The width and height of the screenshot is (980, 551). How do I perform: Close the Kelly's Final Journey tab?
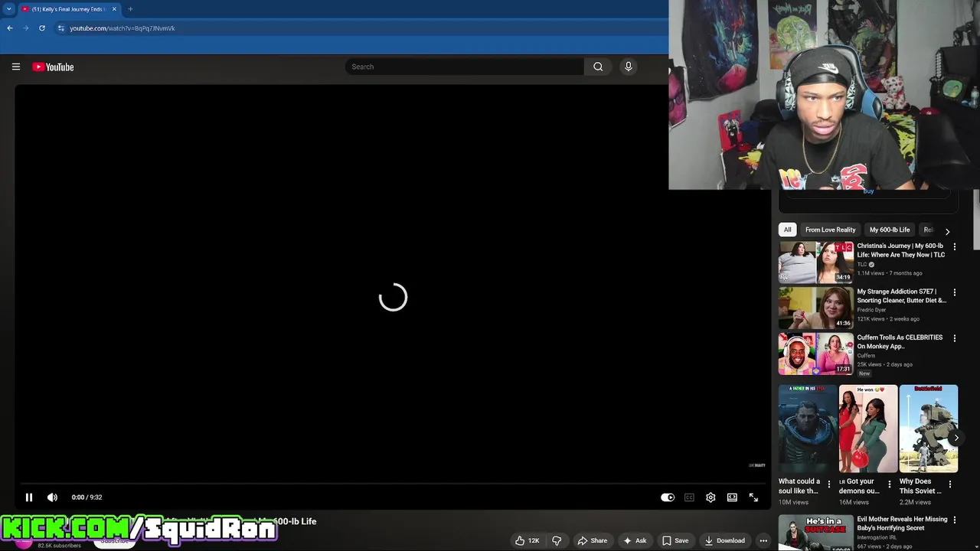[114, 9]
